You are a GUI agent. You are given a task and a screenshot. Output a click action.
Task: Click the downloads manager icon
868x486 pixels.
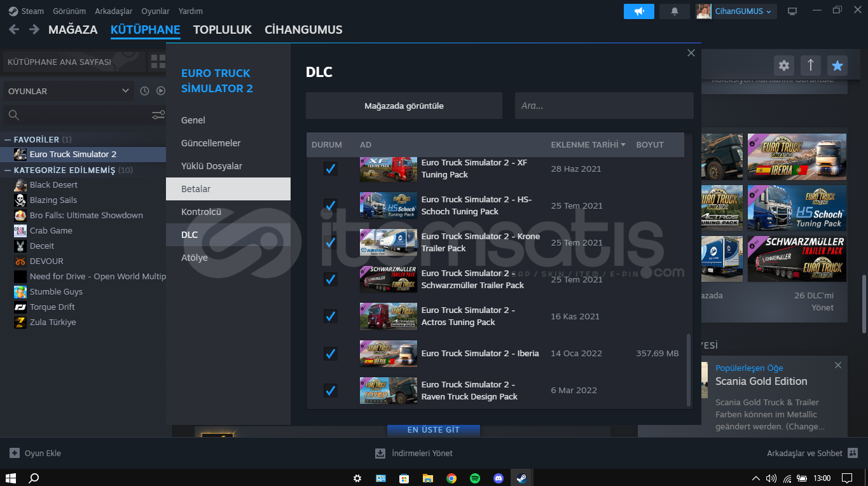pyautogui.click(x=380, y=453)
